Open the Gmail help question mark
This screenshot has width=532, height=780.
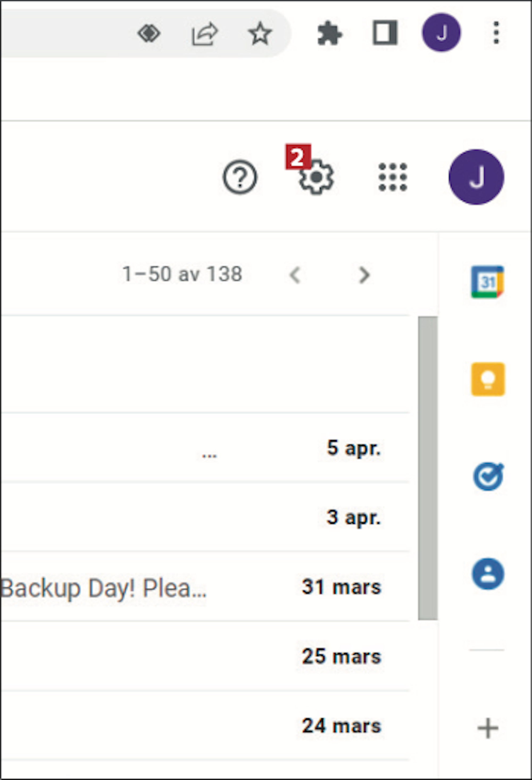pos(240,177)
